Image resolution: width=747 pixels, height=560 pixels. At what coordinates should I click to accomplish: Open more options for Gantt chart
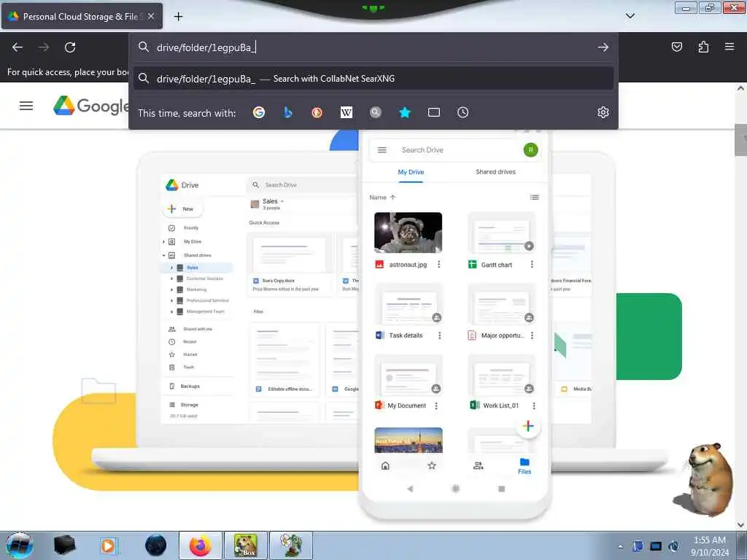[532, 264]
